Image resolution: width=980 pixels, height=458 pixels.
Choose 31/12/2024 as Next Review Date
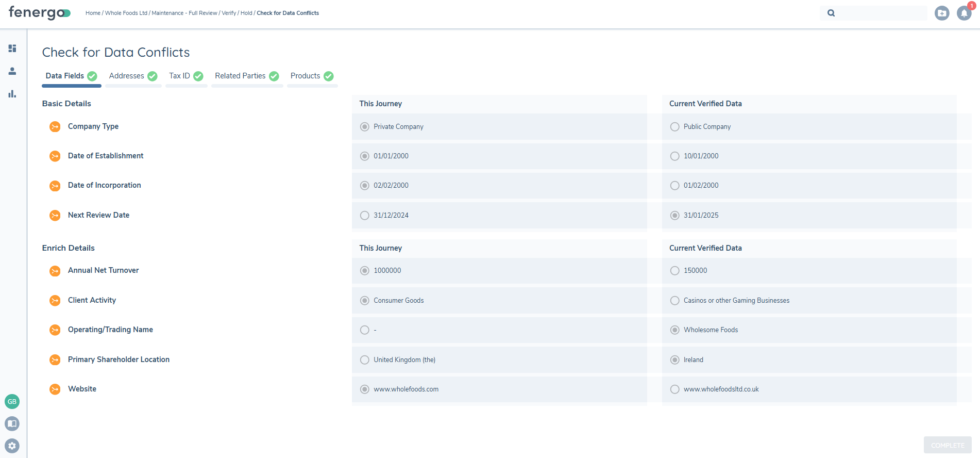[x=365, y=216]
